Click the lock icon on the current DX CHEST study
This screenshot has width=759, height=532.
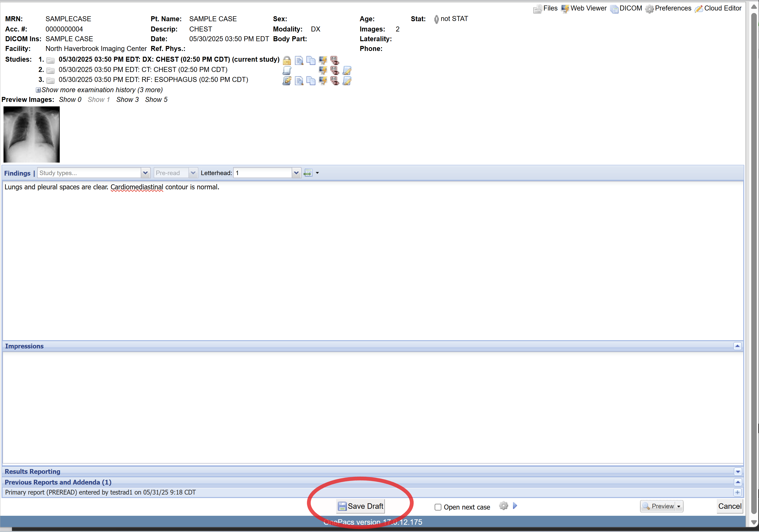click(287, 60)
